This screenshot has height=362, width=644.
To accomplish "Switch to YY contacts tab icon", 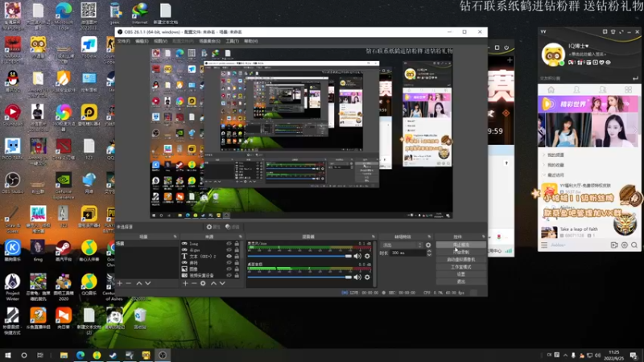I will (576, 89).
